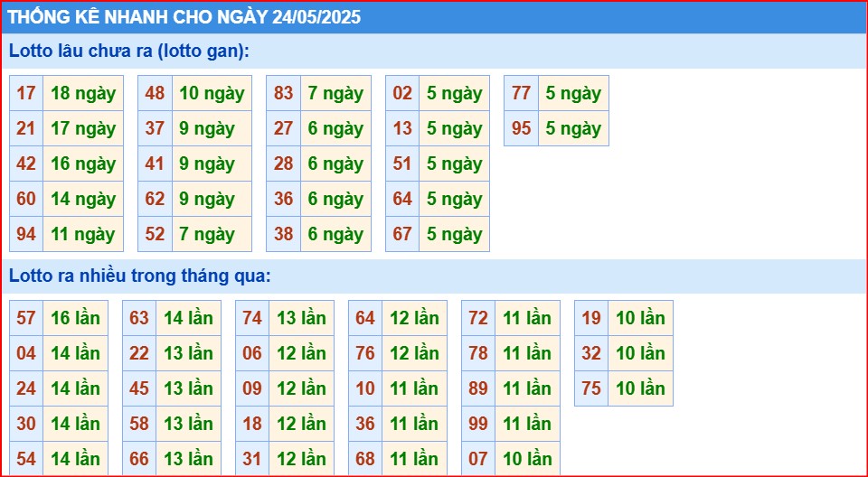The height and width of the screenshot is (477, 868).
Task: Click lotto gan number 17
Action: pyautogui.click(x=26, y=93)
